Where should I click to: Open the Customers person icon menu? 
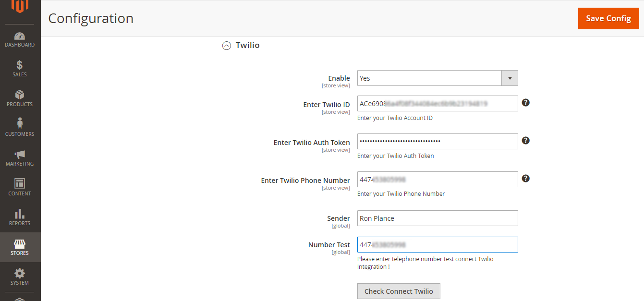coord(20,124)
